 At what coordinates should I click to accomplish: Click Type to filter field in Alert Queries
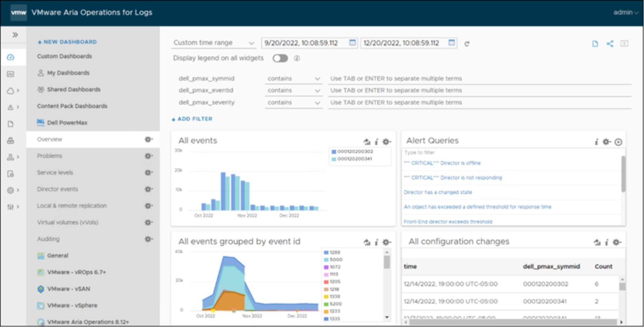(x=511, y=153)
